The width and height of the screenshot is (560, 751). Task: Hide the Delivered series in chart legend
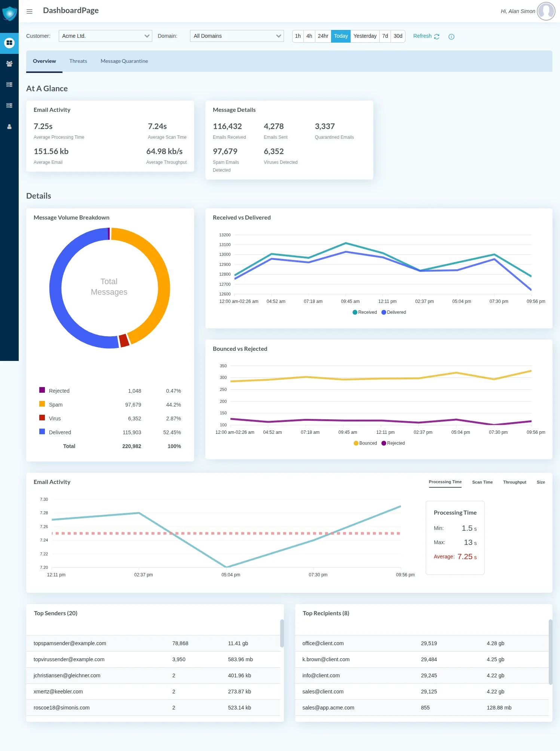(394, 312)
